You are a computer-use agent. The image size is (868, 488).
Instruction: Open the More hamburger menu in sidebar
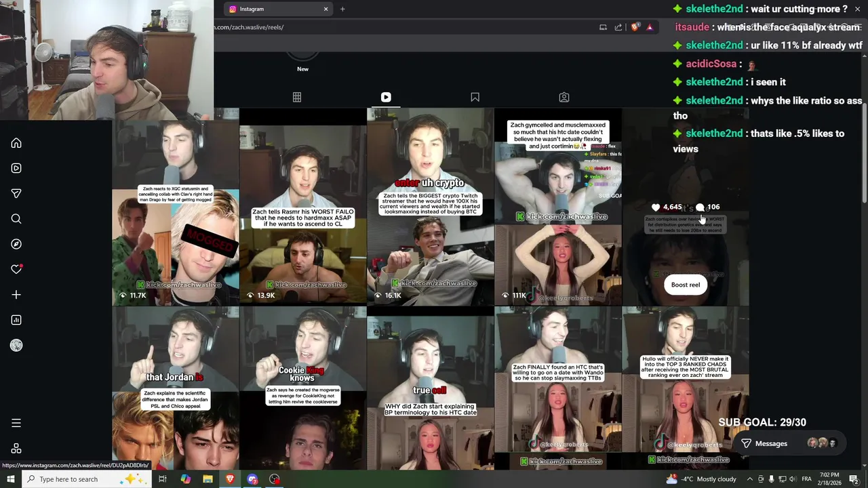click(x=16, y=423)
